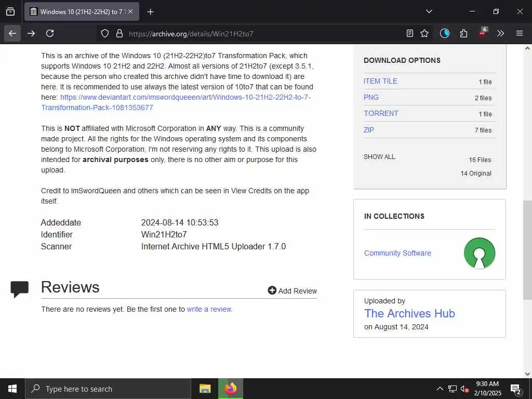Viewport: 532px width, 399px height.
Task: Toggle reader view icon
Action: coord(410,33)
